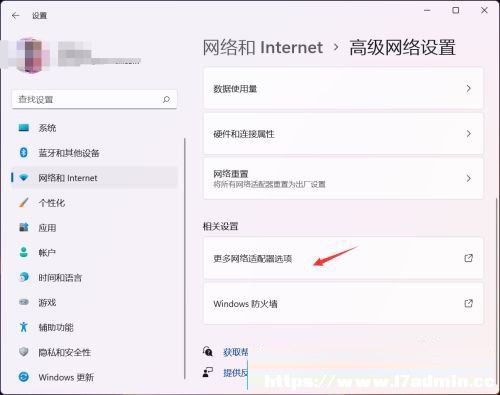
Task: Open 更多网络适配器选项
Action: click(x=343, y=258)
